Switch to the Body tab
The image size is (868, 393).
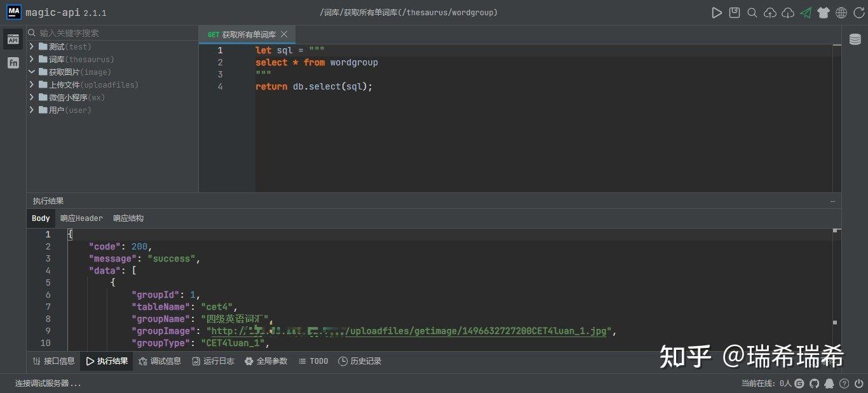(41, 218)
